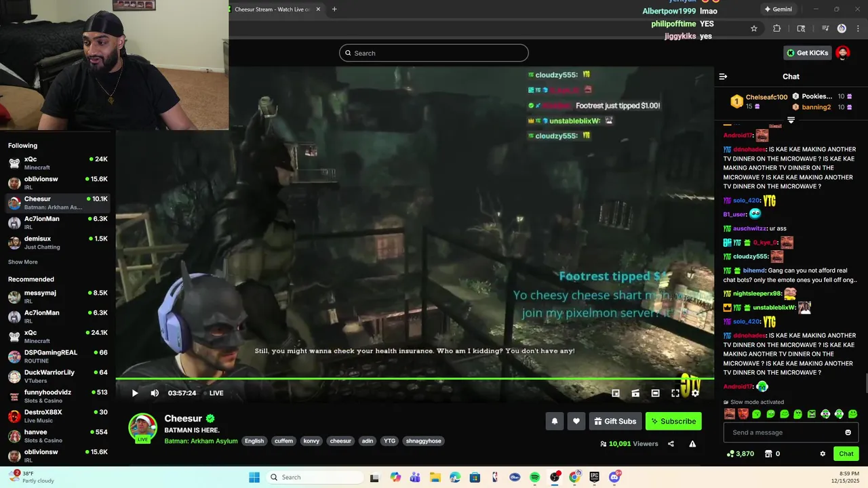868x488 pixels.
Task: Share the stream via share icon
Action: click(671, 444)
